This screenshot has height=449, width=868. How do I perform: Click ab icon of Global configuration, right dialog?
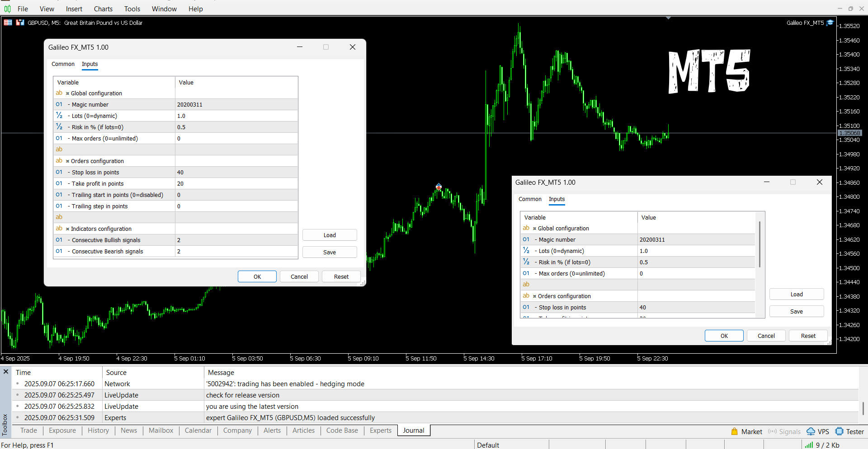[x=526, y=228]
